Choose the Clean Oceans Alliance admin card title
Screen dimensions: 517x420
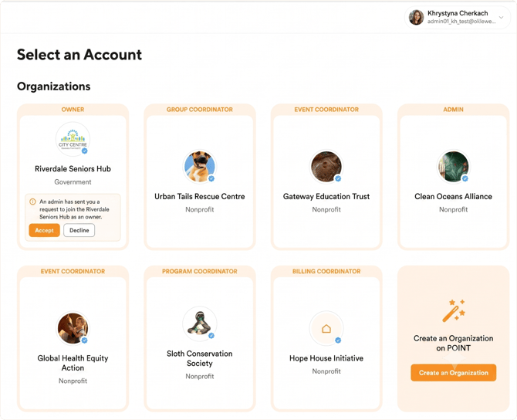click(x=454, y=197)
